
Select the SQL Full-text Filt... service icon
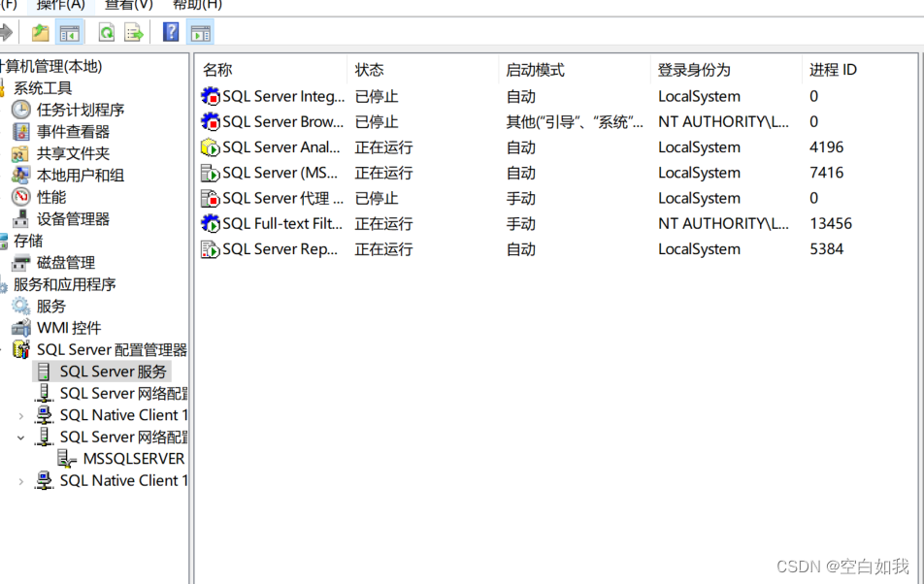211,224
